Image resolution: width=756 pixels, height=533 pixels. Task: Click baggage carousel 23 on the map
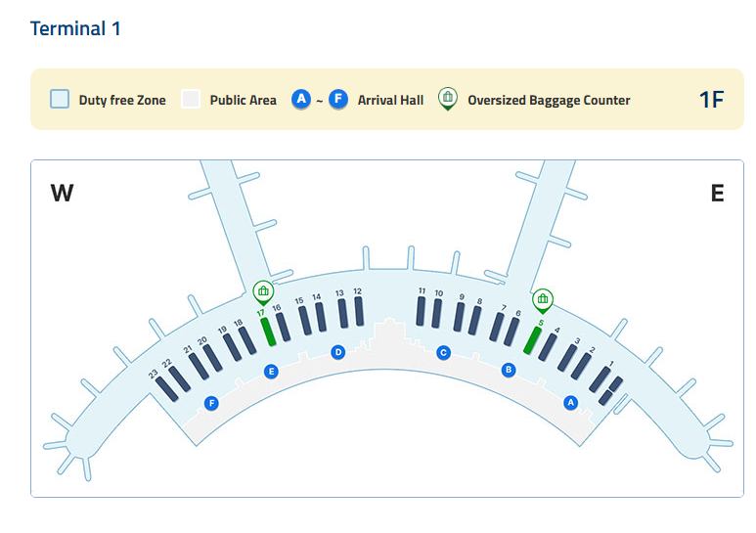click(165, 384)
